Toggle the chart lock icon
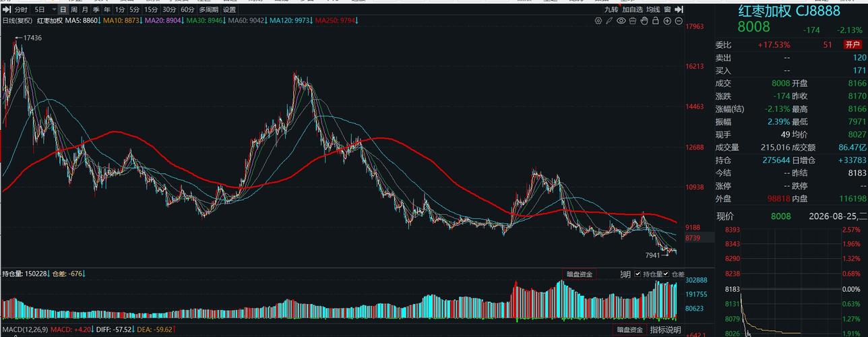This screenshot has width=868, height=337. (656, 21)
